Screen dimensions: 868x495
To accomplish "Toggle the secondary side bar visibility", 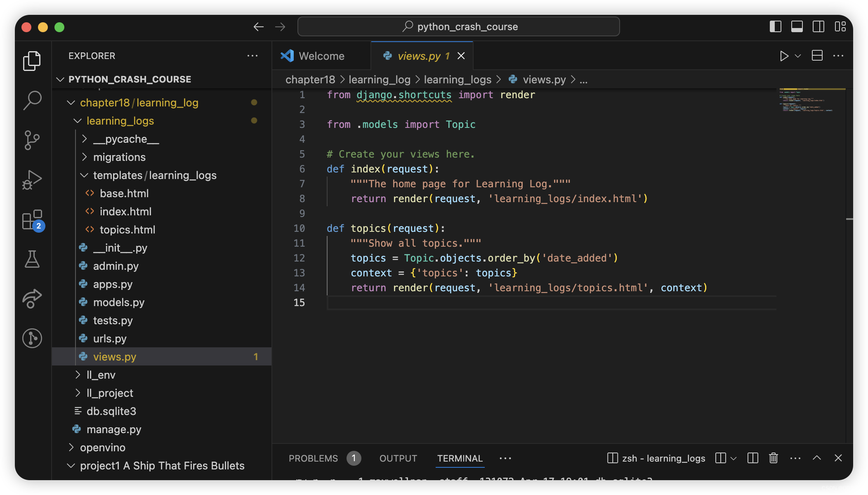I will point(818,27).
